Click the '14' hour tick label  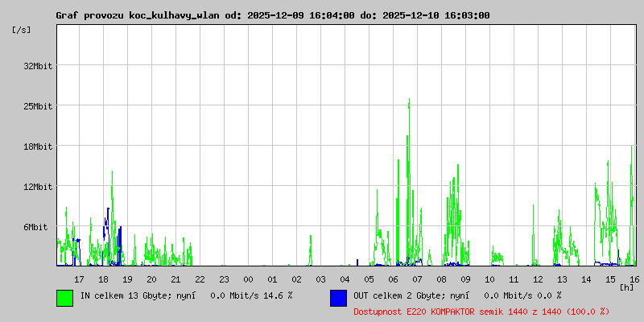[x=586, y=279]
